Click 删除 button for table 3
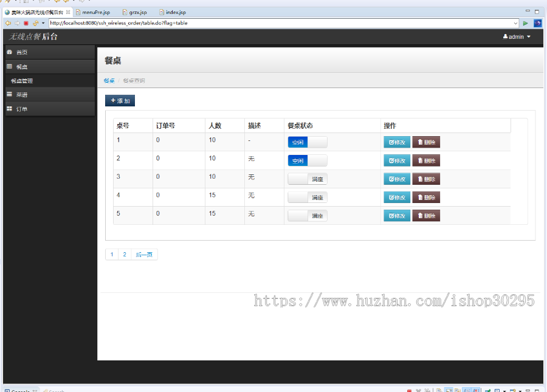 [426, 179]
